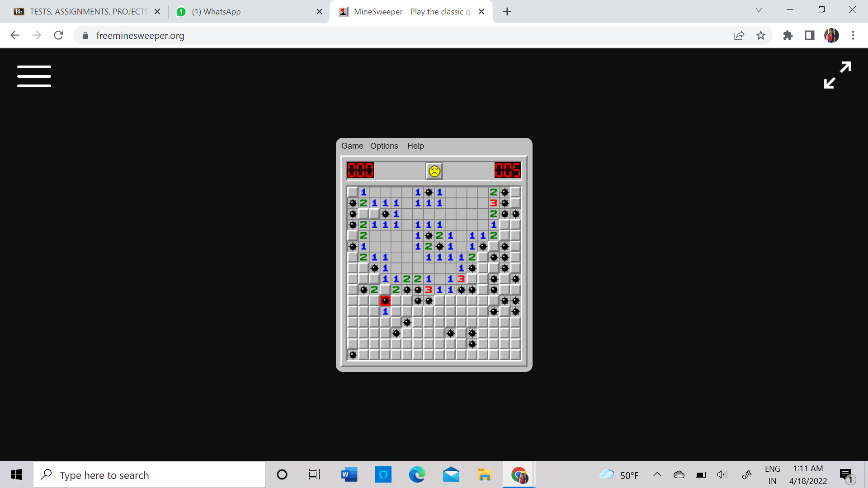Click the fullscreen expand arrows icon

click(x=837, y=75)
